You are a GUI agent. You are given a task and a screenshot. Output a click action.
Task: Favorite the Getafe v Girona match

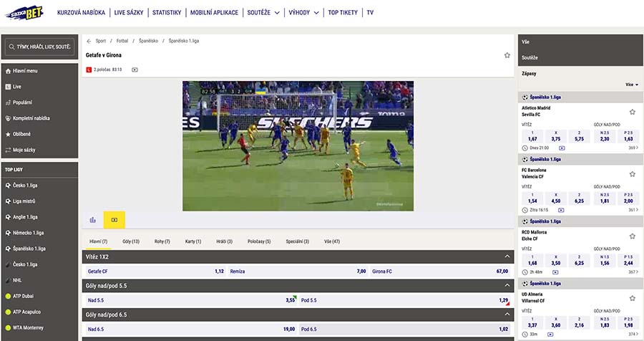click(507, 55)
